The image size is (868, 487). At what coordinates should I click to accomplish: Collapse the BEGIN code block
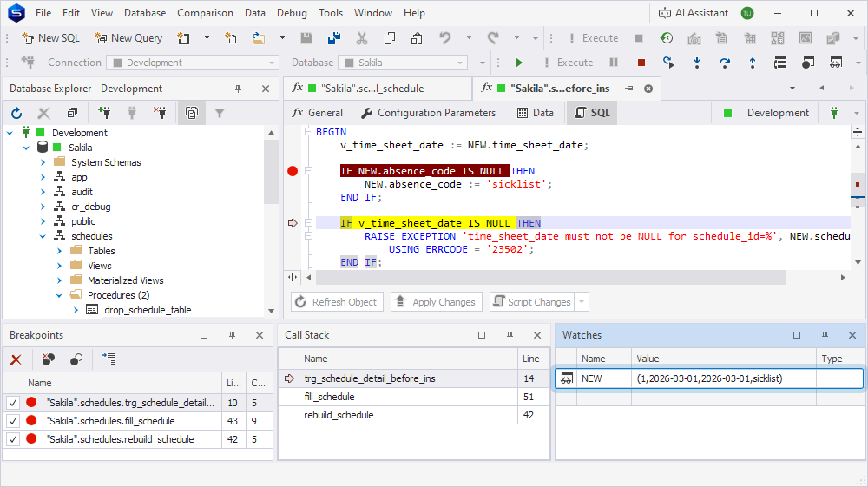click(x=308, y=132)
